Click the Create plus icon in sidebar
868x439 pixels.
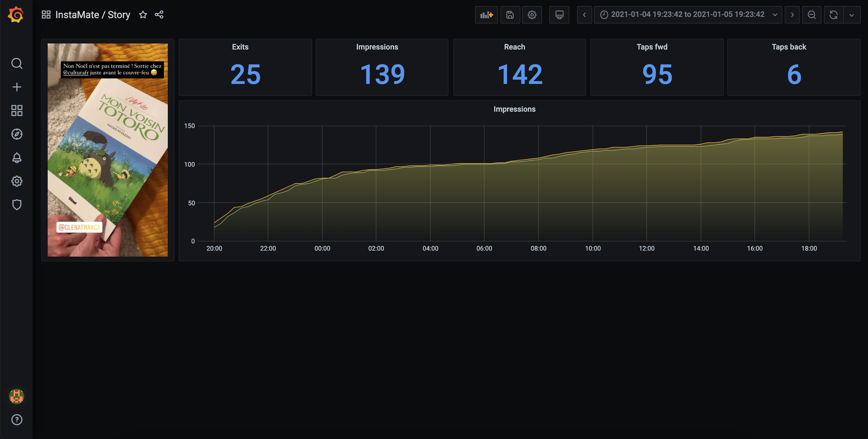pyautogui.click(x=17, y=87)
